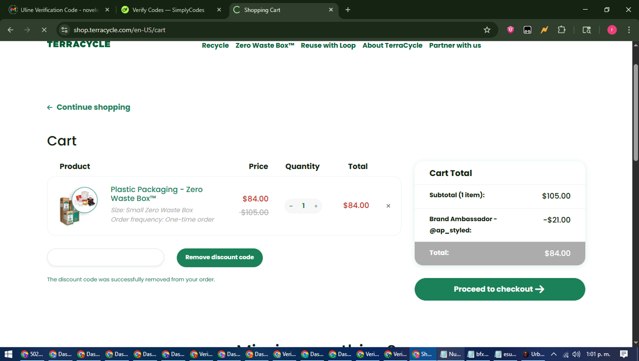The image size is (639, 361).
Task: Click Proceed to checkout button
Action: [500, 289]
